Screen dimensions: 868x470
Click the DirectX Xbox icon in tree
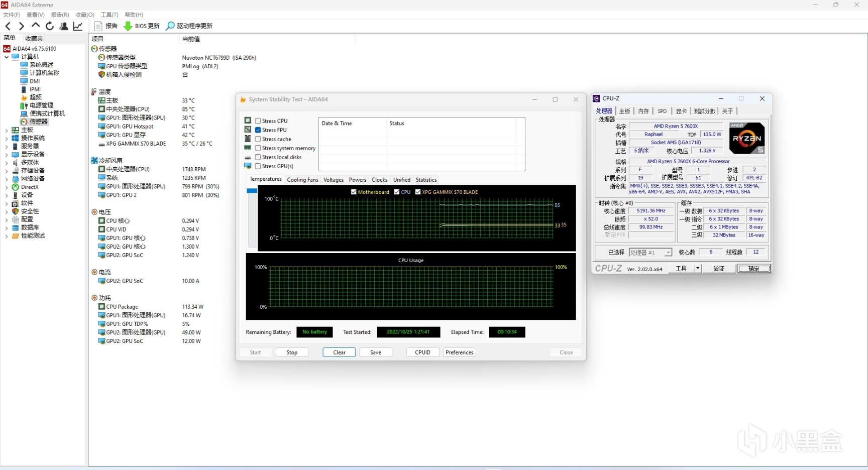pyautogui.click(x=16, y=187)
